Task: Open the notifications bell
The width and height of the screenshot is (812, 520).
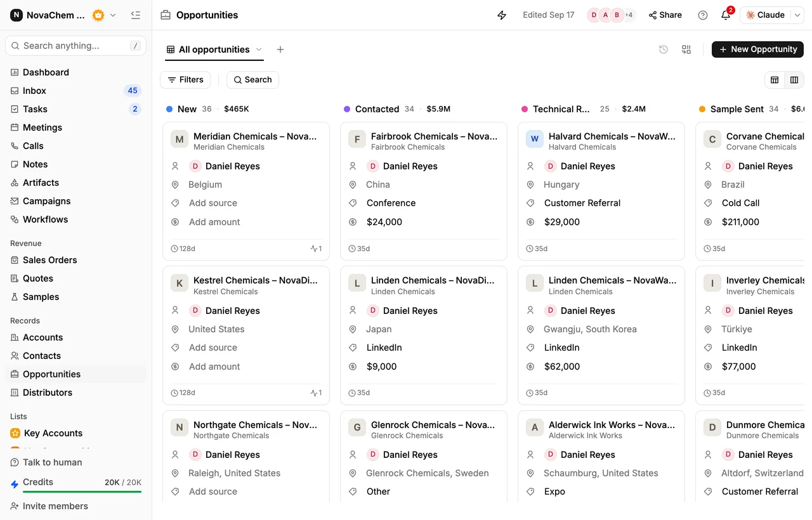Action: [726, 15]
